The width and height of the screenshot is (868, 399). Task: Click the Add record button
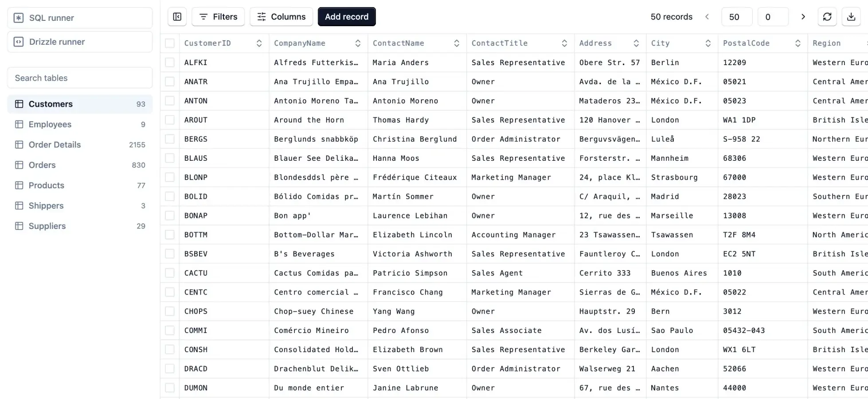pos(347,16)
